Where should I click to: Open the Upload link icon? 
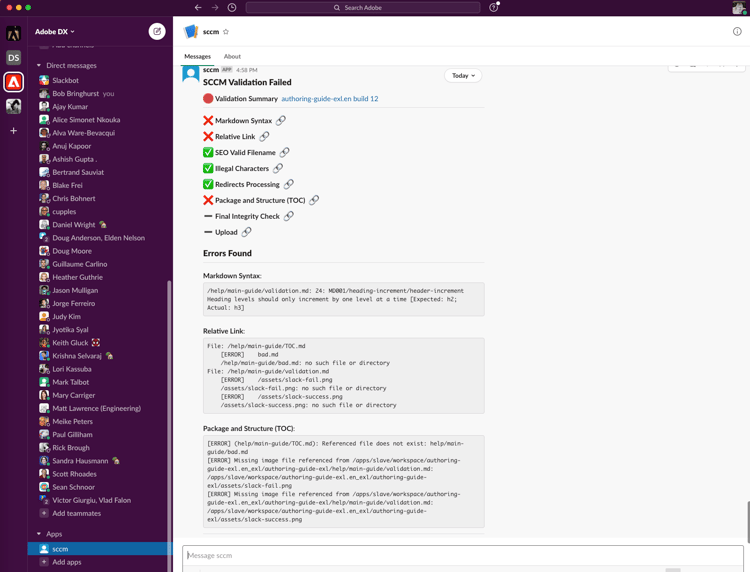[246, 232]
